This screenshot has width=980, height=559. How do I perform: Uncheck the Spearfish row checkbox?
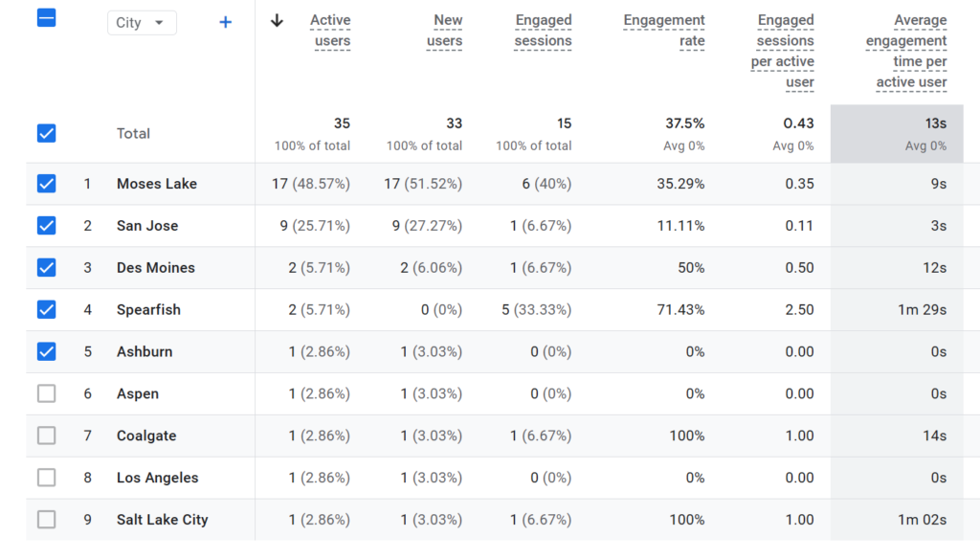point(46,309)
